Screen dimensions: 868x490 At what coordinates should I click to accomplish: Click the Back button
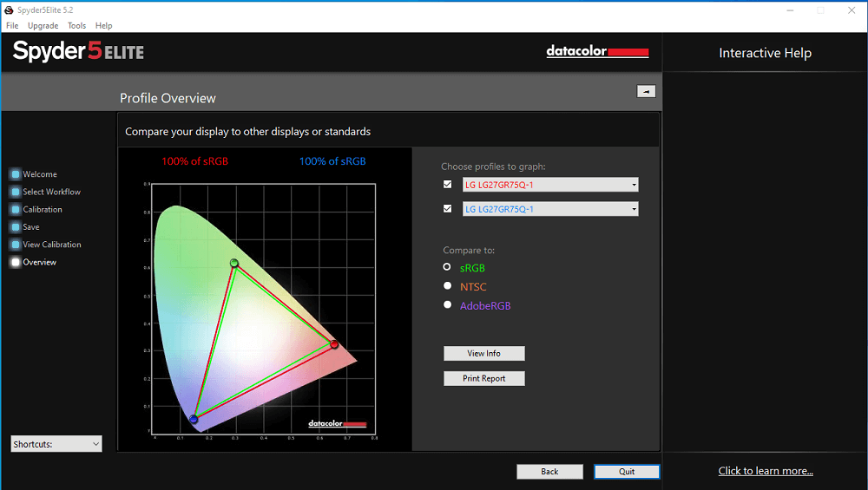[549, 472]
